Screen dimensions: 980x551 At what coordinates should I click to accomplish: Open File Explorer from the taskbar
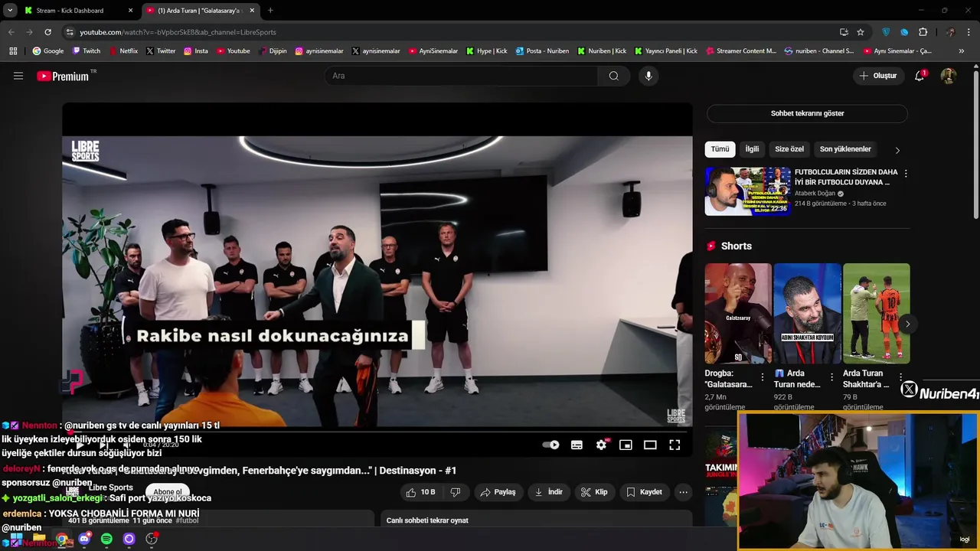[x=39, y=539]
